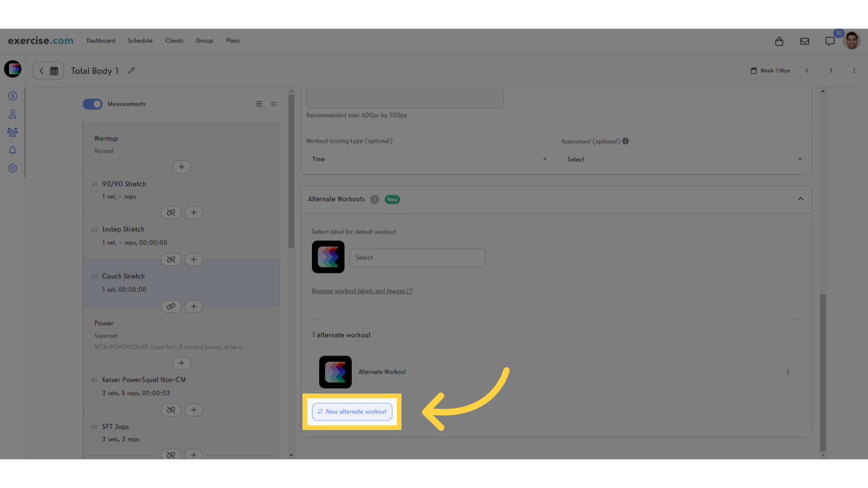Viewport: 868px width, 488px height.
Task: Open the workout scoring type dropdown
Action: tap(427, 159)
